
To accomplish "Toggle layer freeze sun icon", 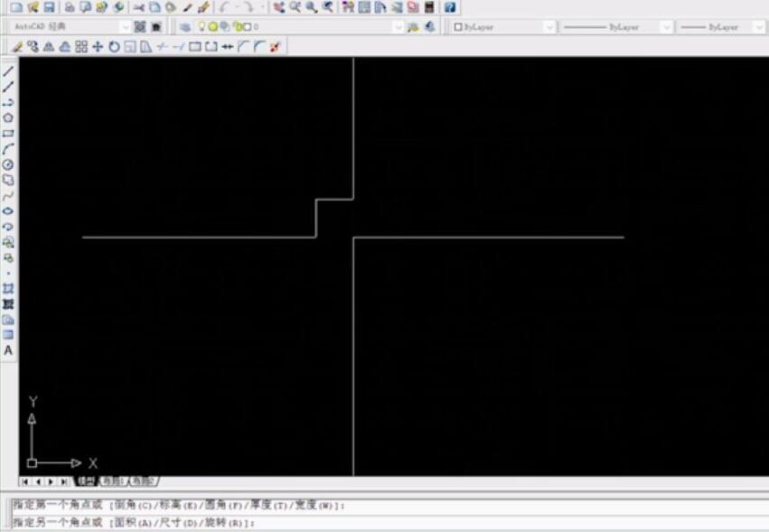I will click(213, 27).
